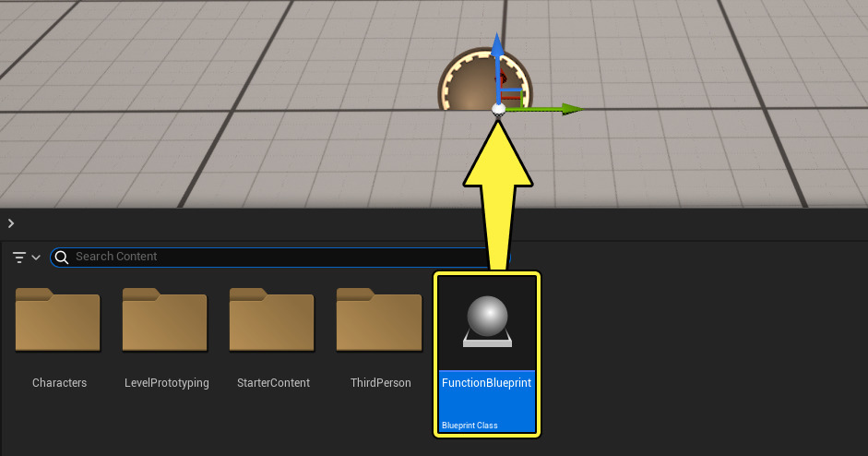Click the 'FunctionBlueprint' asset name

point(487,383)
